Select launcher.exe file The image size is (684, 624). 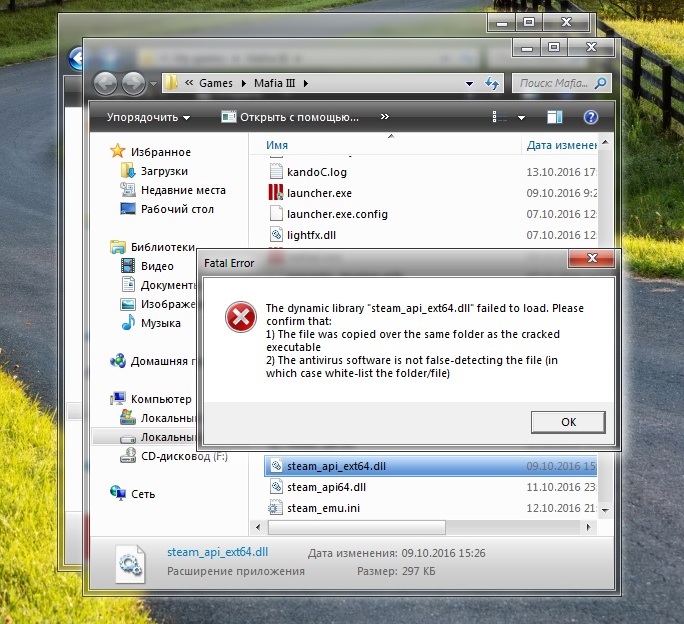[319, 193]
